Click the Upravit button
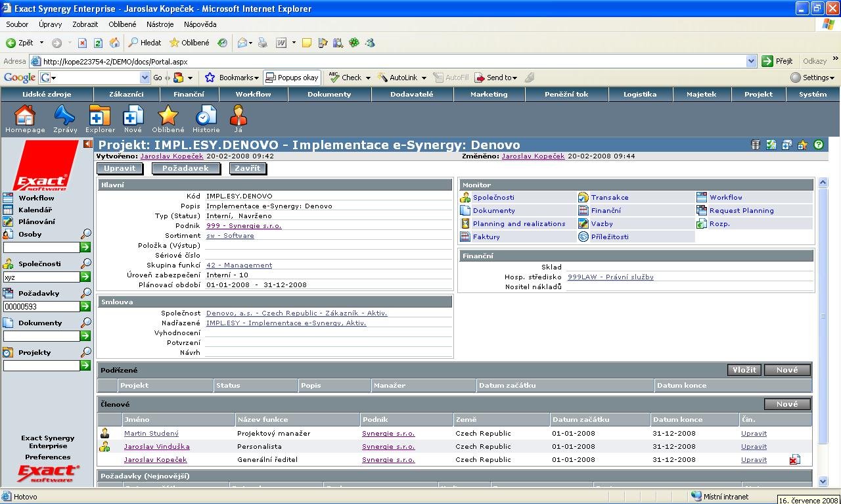The width and height of the screenshot is (841, 504). click(x=120, y=168)
